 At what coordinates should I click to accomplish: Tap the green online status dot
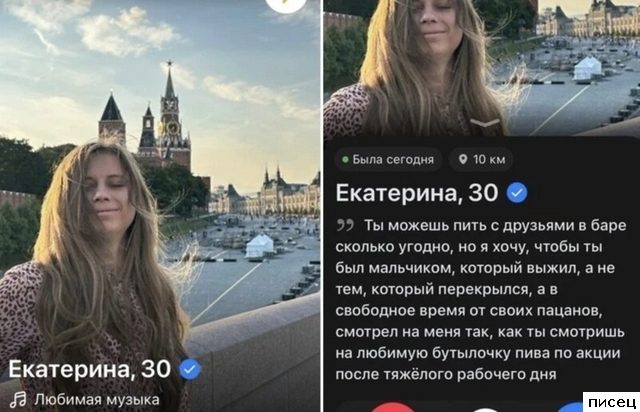click(x=345, y=159)
